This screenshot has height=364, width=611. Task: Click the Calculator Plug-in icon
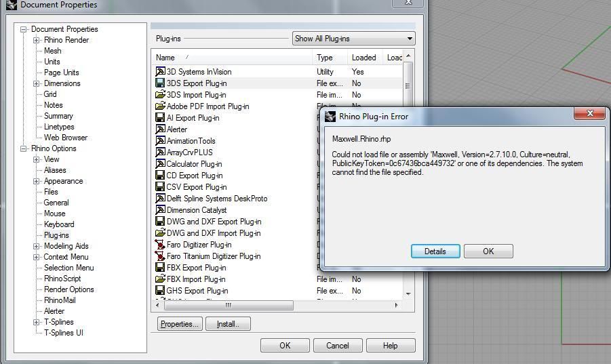(x=160, y=163)
